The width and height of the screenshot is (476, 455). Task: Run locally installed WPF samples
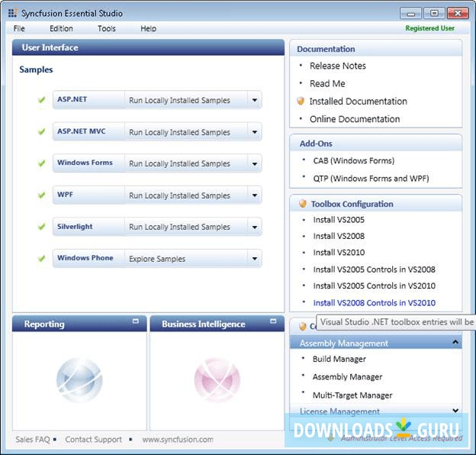[179, 195]
